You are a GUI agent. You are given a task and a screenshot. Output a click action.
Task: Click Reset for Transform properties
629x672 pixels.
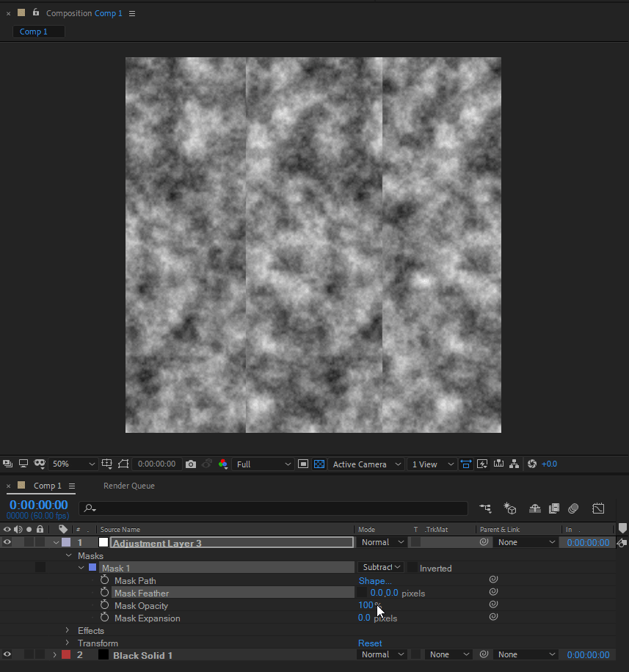coord(370,643)
